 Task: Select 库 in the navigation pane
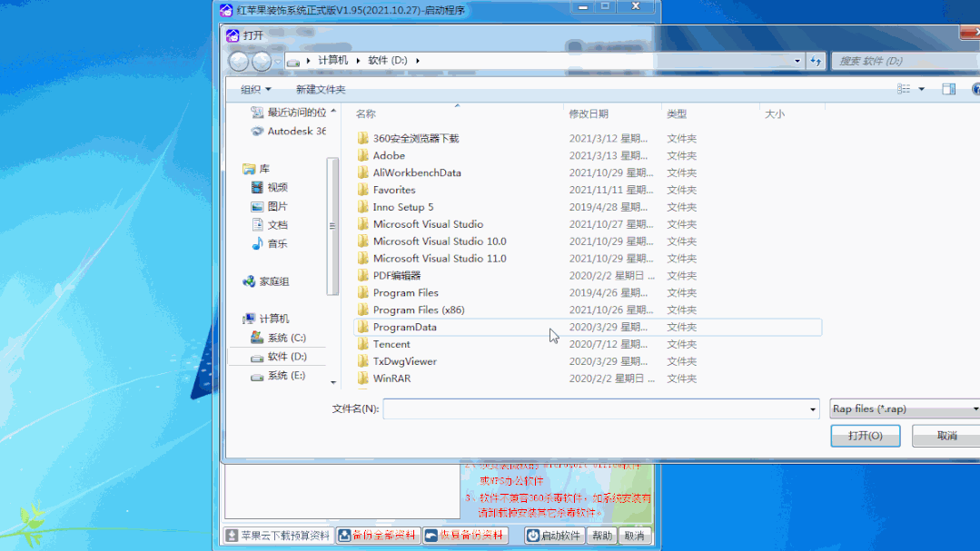click(x=257, y=169)
